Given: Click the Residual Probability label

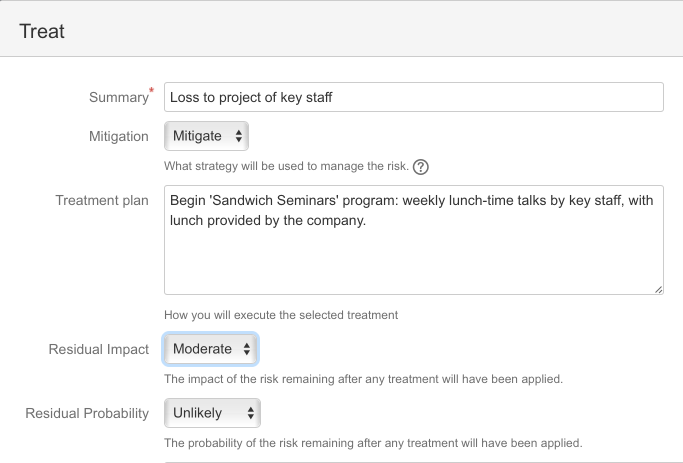Looking at the screenshot, I should 87,413.
